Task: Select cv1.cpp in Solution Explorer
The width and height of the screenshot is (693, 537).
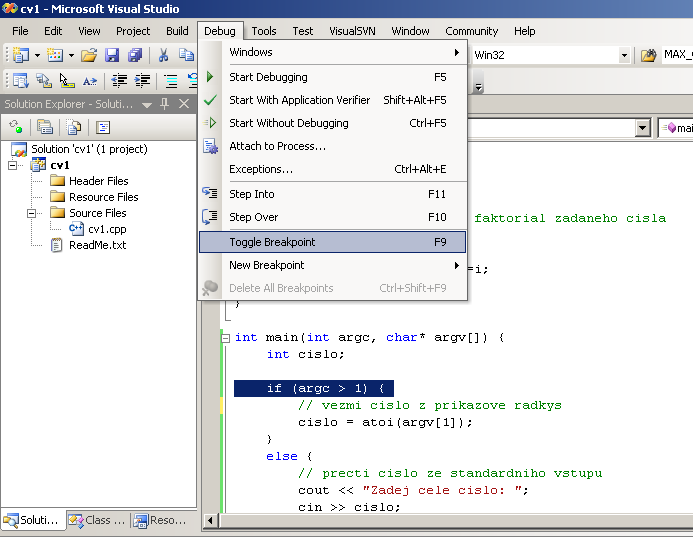Action: [x=107, y=229]
